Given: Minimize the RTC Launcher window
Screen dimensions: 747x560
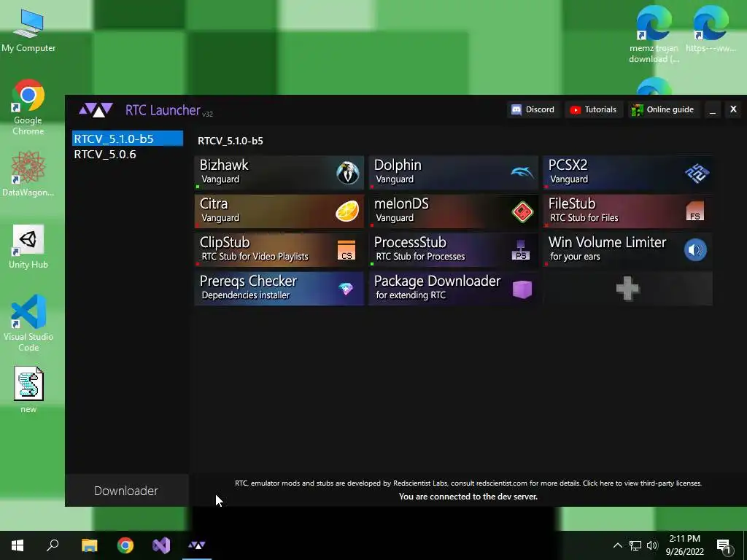Looking at the screenshot, I should tap(713, 110).
